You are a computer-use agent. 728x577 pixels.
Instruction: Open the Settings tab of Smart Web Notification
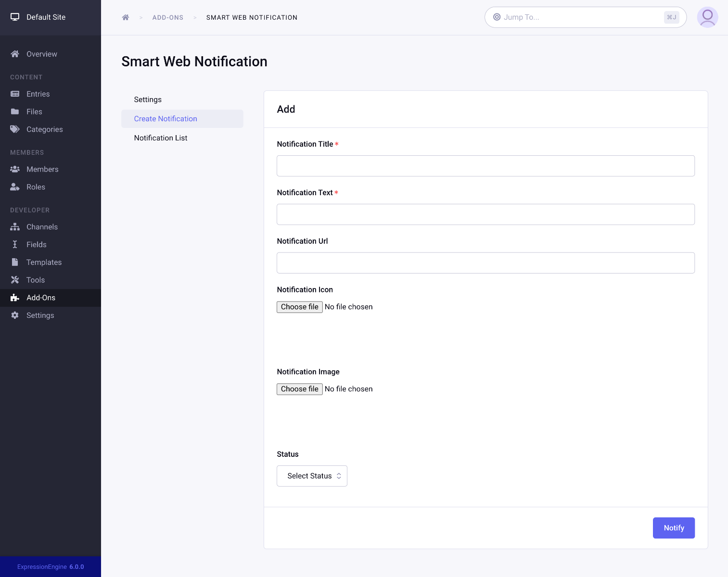(148, 100)
